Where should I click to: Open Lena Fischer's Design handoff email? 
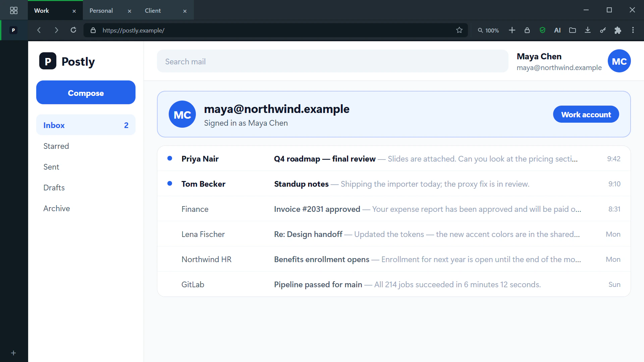pos(394,234)
